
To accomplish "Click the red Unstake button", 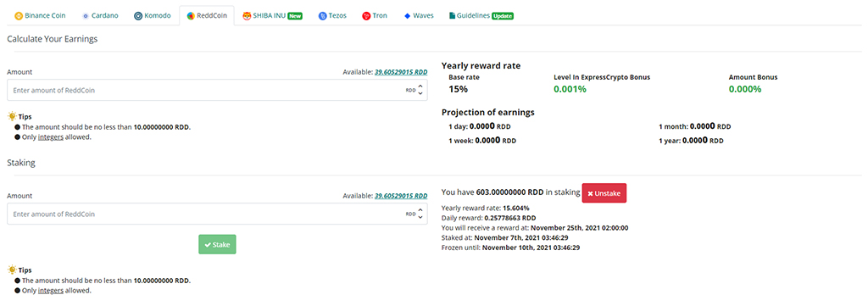I will tap(604, 193).
